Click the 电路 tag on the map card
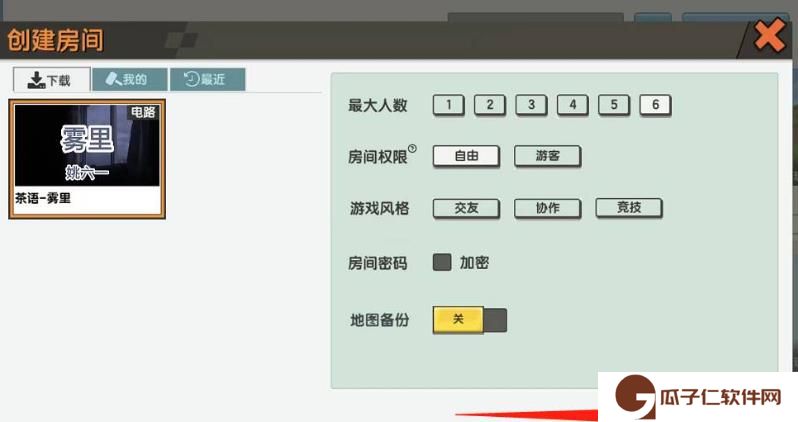Viewport: 798px width, 422px height. click(143, 112)
